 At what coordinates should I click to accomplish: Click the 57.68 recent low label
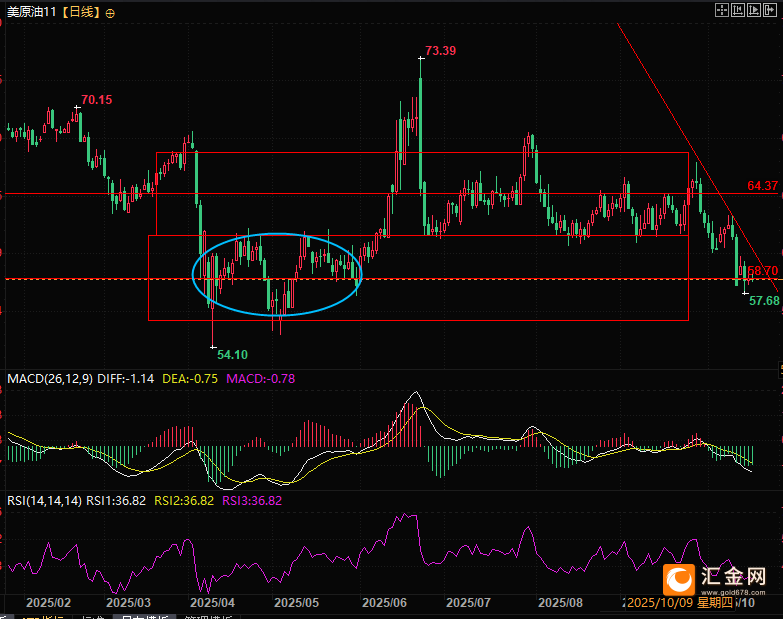763,300
